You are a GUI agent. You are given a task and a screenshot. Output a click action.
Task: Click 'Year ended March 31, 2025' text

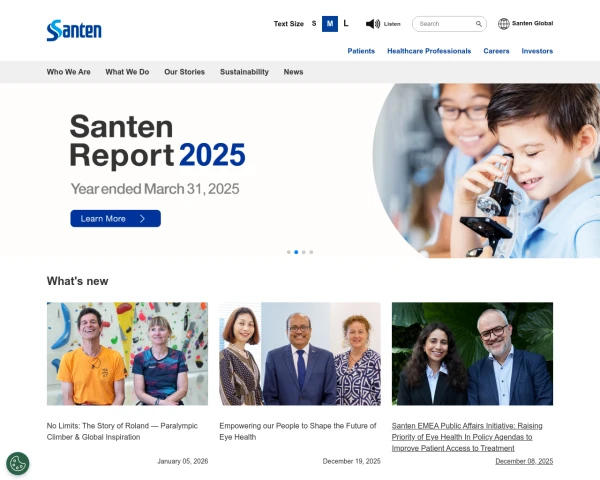point(155,189)
